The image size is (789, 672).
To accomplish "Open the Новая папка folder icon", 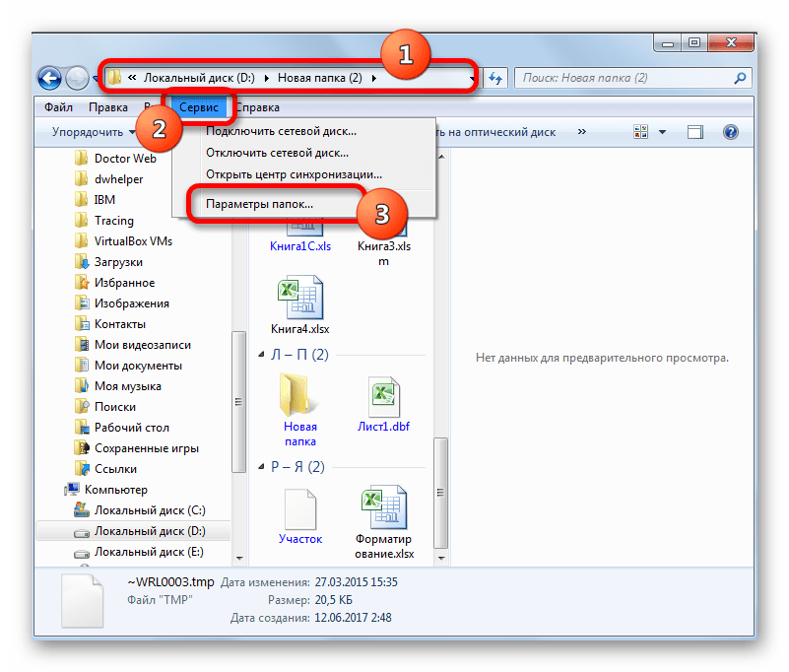I will tap(297, 395).
